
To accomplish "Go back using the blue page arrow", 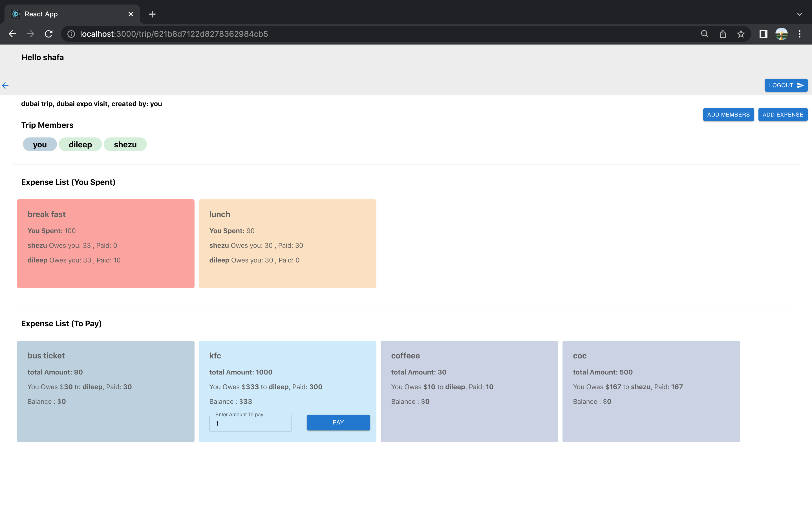I will (5, 85).
